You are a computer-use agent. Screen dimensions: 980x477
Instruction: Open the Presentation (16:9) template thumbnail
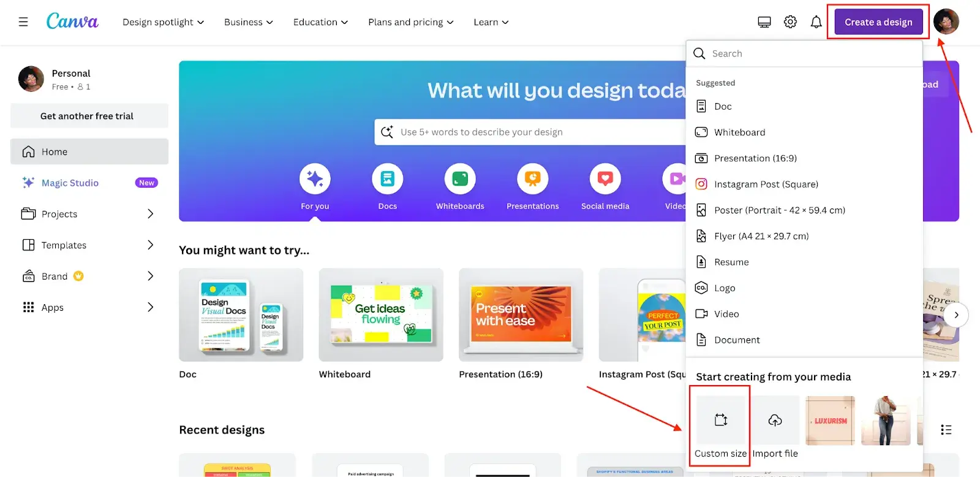point(521,315)
